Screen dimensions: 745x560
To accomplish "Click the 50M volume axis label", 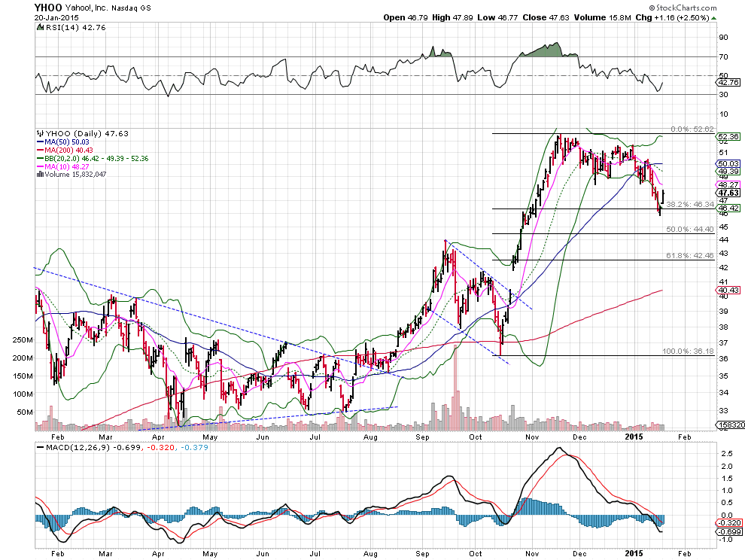I will coord(25,412).
